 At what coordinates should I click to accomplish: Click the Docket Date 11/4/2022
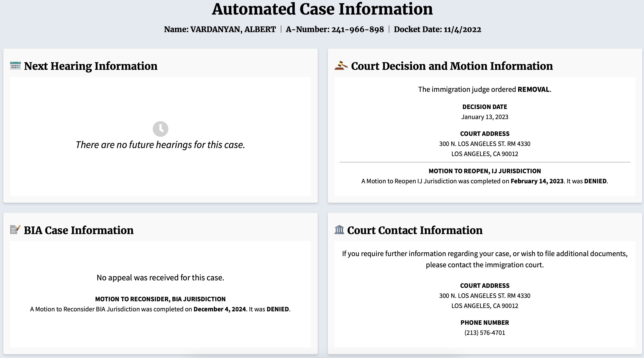coord(437,29)
